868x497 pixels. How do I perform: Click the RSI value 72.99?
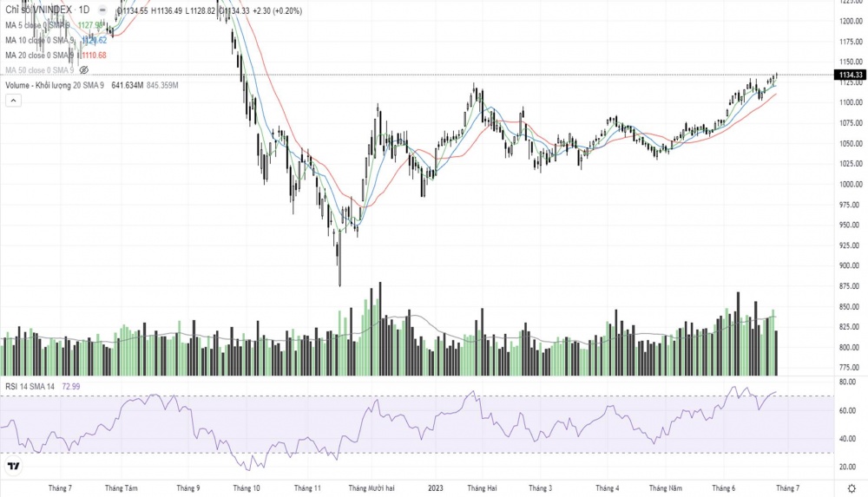click(71, 385)
